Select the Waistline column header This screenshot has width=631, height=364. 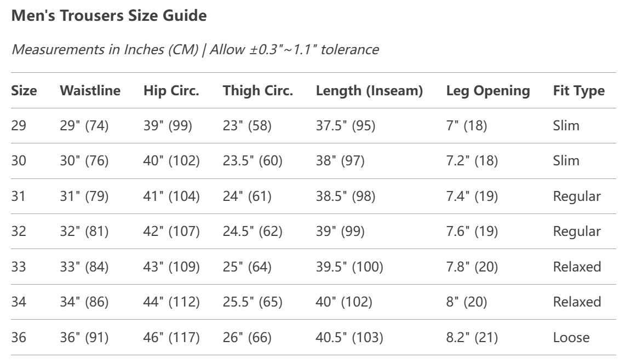pos(90,91)
